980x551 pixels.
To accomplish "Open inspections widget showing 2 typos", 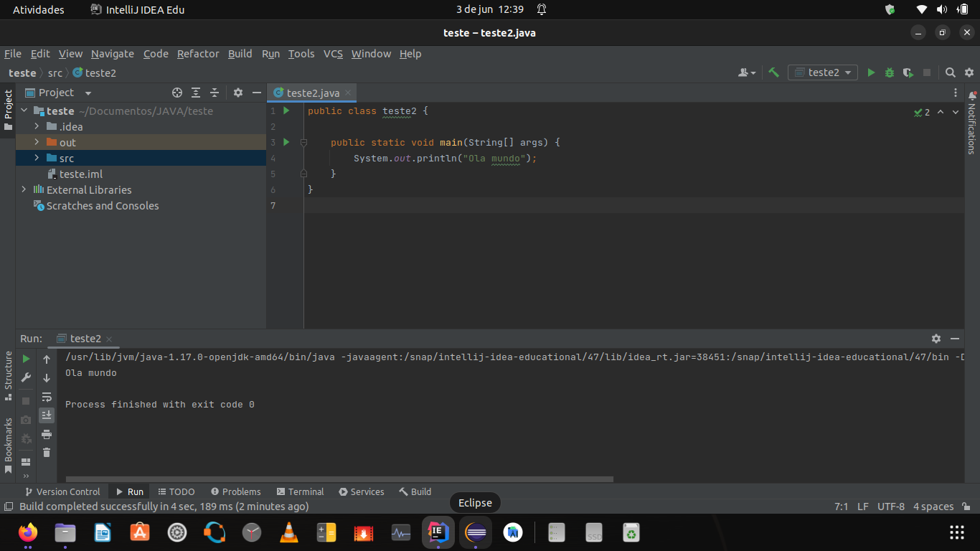I will point(922,112).
